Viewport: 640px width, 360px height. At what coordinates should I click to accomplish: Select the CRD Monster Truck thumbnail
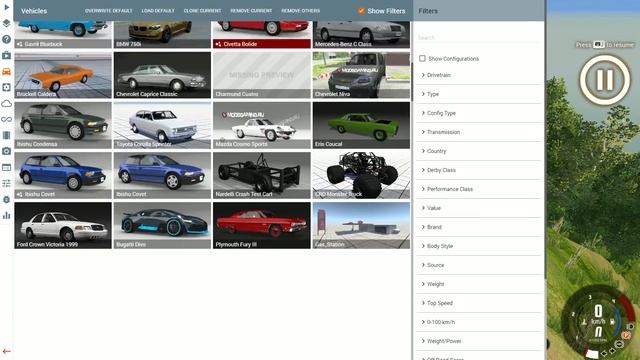coord(361,176)
